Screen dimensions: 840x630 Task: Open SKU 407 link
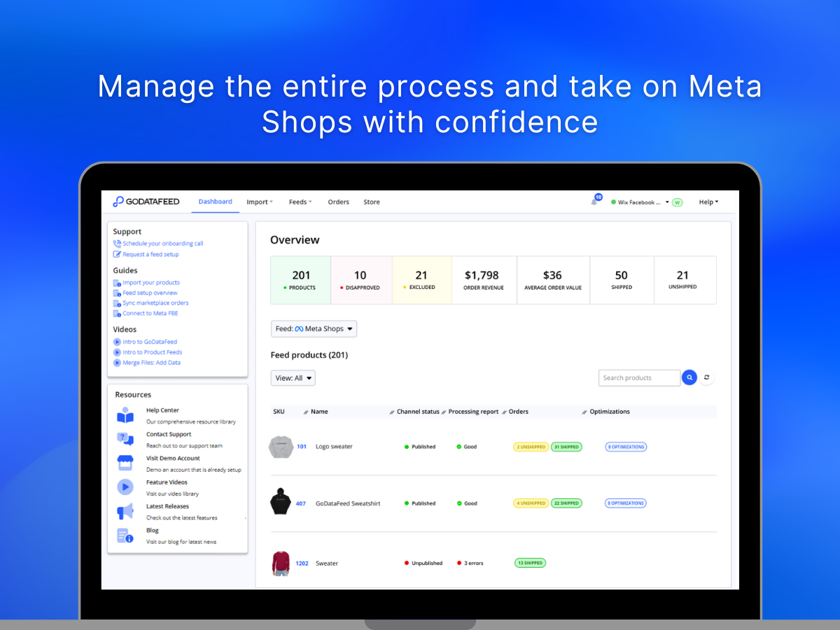coord(301,503)
